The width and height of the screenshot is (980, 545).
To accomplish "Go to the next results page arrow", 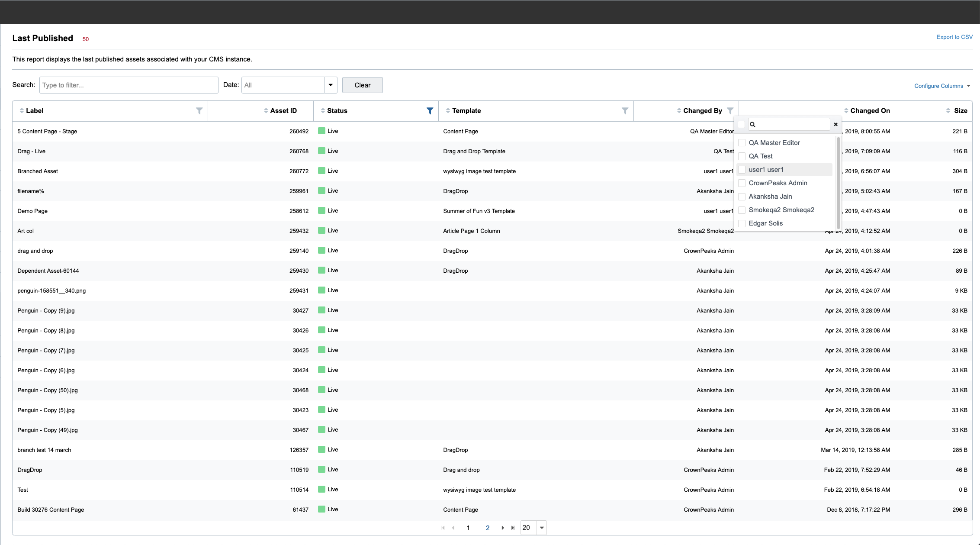I will coord(502,528).
